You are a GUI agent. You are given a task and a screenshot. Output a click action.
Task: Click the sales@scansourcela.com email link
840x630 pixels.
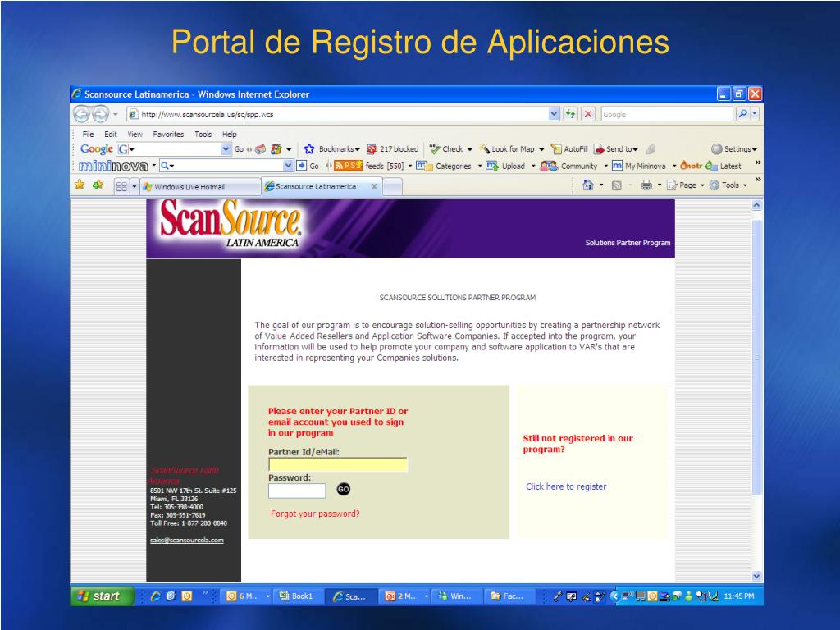187,540
